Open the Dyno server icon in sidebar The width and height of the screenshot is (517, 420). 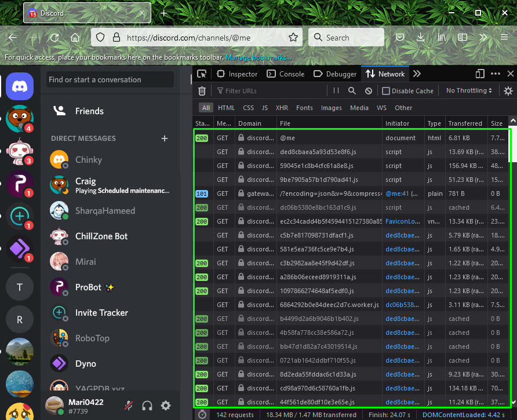tap(20, 249)
